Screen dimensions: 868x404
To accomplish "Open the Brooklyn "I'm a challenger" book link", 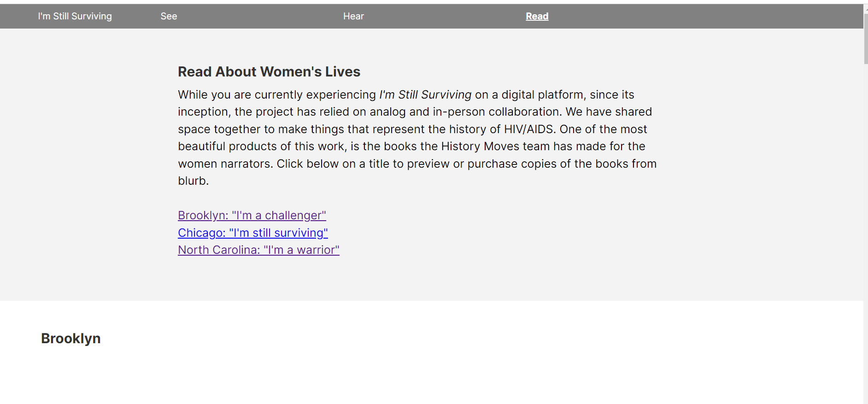I will (252, 215).
